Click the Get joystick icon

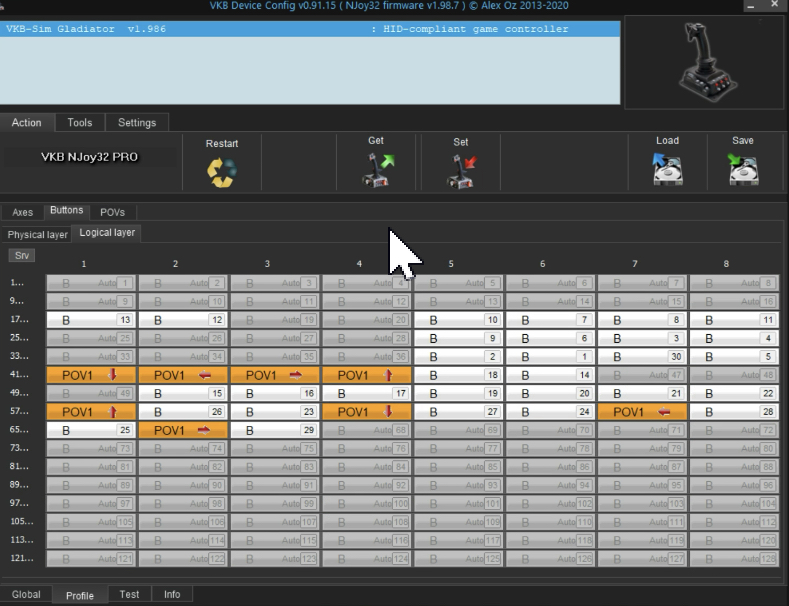pos(378,170)
